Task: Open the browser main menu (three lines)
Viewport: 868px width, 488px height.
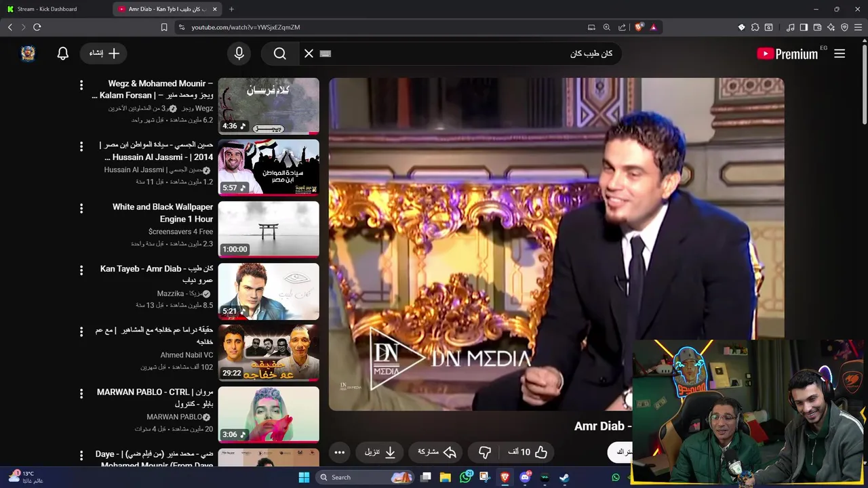Action: (858, 27)
